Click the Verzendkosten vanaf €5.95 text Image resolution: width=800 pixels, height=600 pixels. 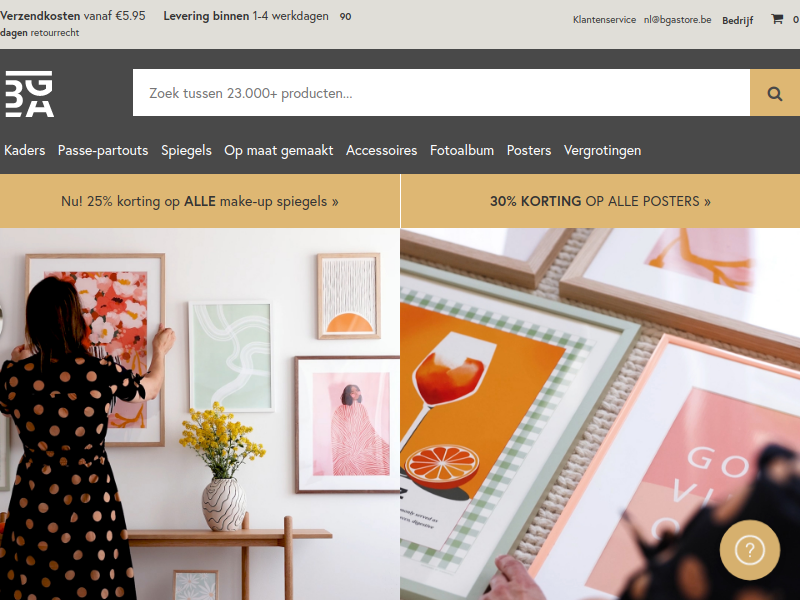click(x=72, y=16)
